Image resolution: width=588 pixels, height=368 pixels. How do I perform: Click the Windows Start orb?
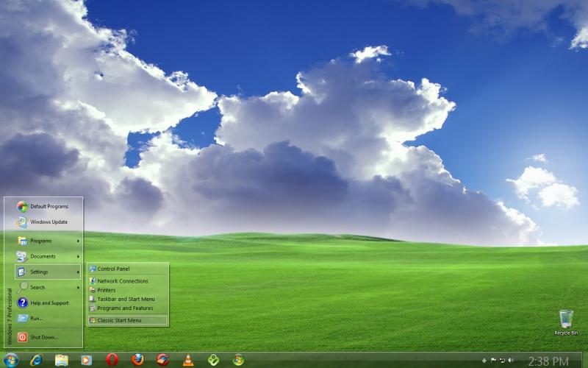point(10,360)
